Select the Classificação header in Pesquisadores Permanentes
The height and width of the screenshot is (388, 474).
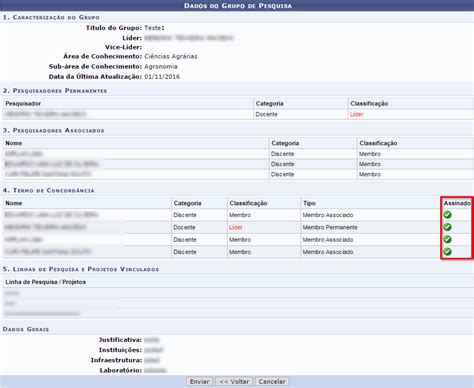(x=369, y=103)
